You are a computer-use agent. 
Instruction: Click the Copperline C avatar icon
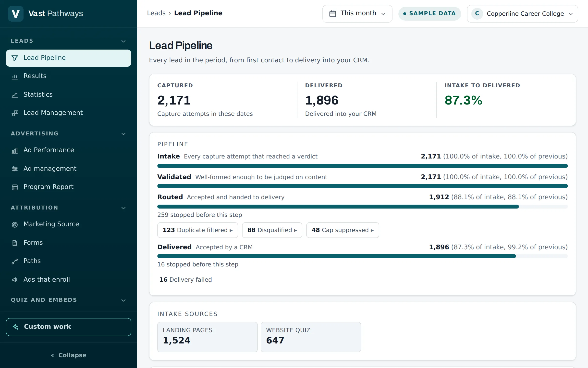point(477,13)
